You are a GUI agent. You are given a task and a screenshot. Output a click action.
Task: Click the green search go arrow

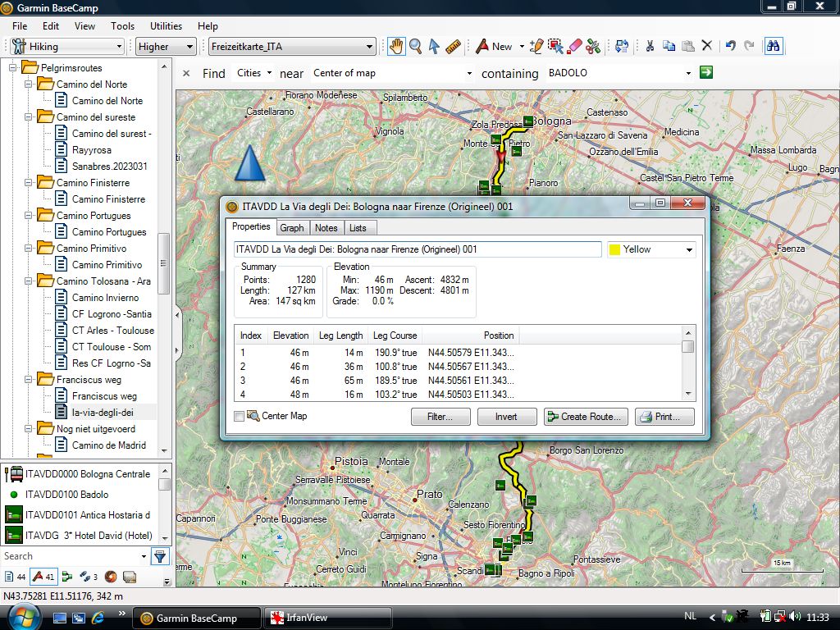[x=705, y=73]
